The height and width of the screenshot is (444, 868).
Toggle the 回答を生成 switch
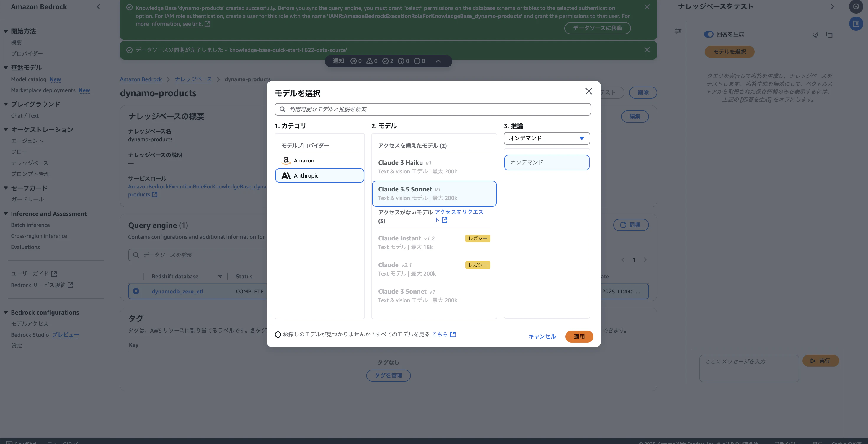[708, 34]
